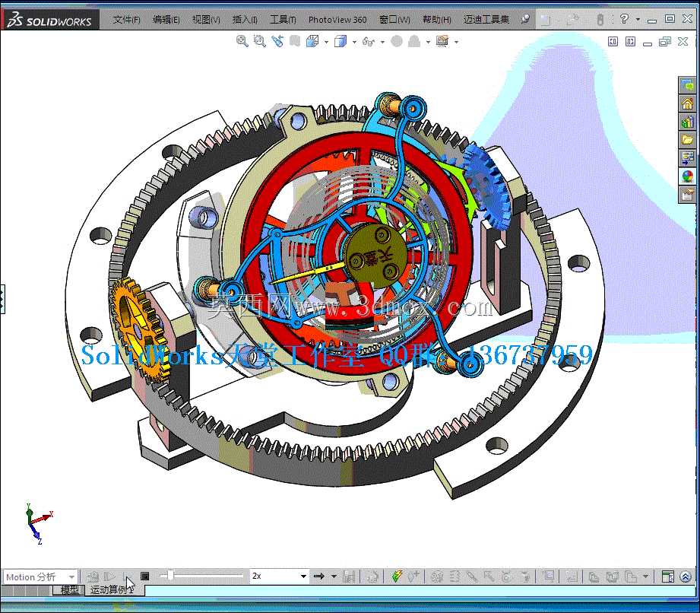Image resolution: width=700 pixels, height=613 pixels.
Task: Expand the Hide/Show Items dropdown arrow
Action: 382,43
